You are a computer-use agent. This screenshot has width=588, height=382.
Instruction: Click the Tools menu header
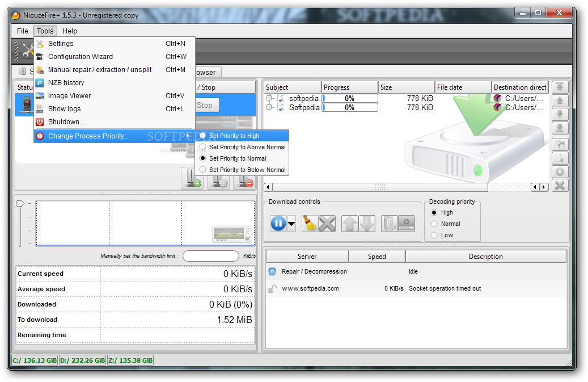point(45,31)
